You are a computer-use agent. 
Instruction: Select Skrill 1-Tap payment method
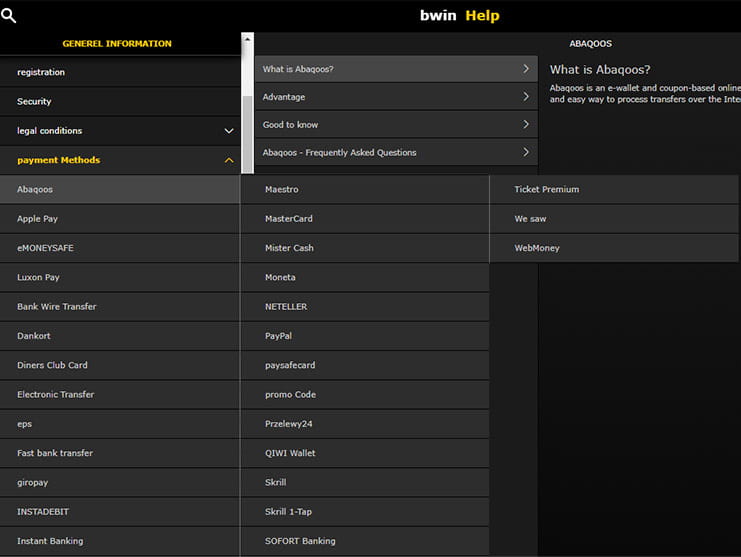pos(365,512)
